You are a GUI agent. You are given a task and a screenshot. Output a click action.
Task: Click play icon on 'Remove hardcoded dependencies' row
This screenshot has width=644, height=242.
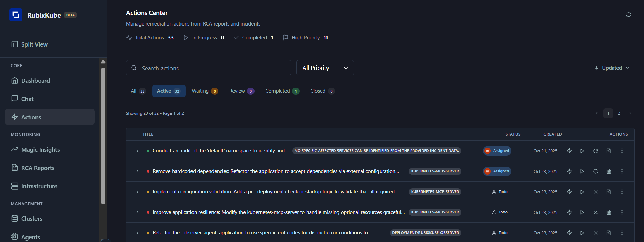(x=582, y=171)
